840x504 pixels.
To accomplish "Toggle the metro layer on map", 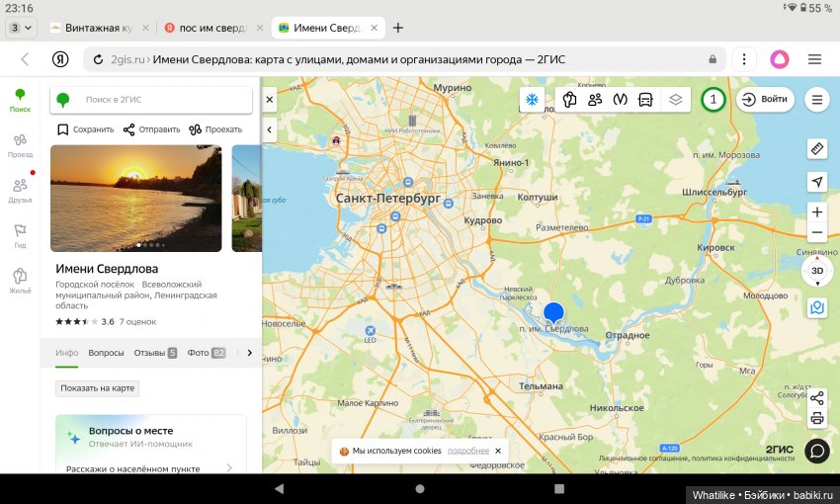I will [x=621, y=100].
